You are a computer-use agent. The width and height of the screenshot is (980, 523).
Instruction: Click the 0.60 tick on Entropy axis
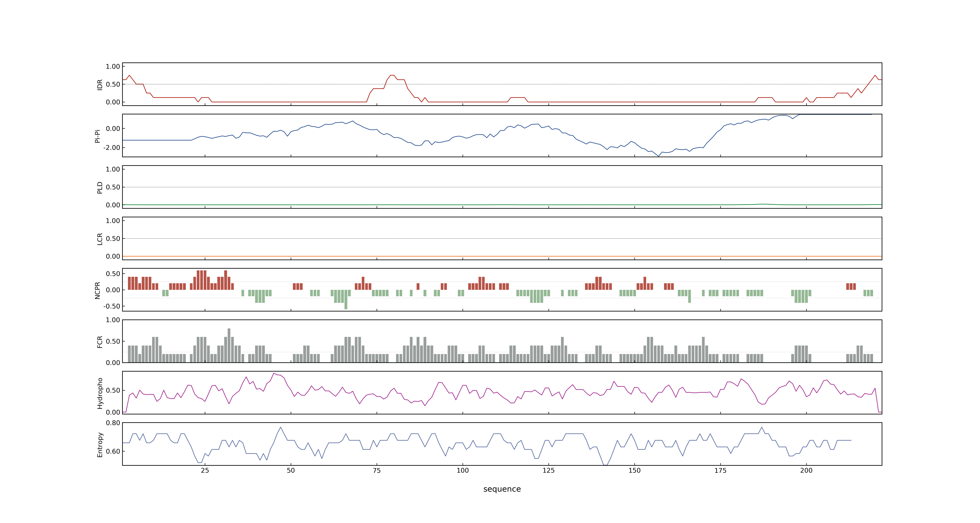[x=113, y=451]
